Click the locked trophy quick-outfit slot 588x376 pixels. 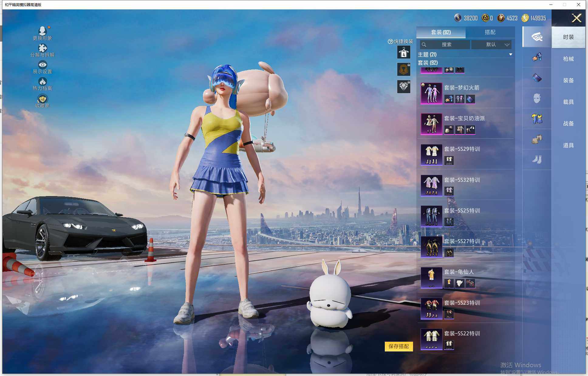pos(404,69)
